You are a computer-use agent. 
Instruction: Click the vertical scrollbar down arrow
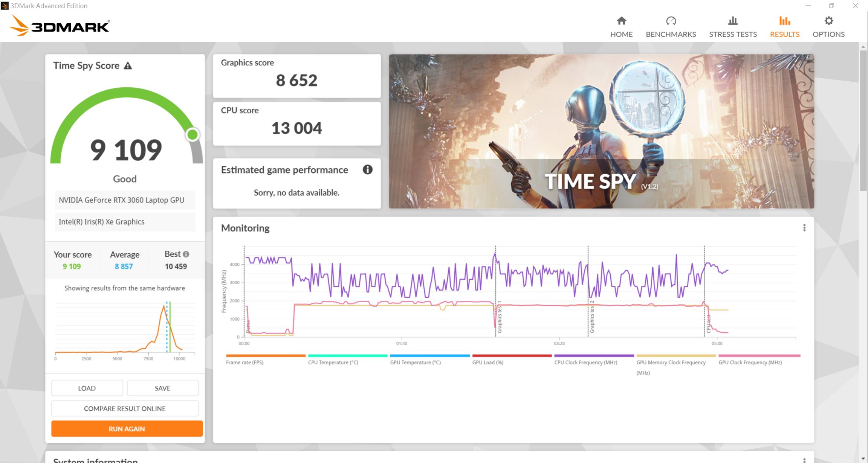pos(863,459)
